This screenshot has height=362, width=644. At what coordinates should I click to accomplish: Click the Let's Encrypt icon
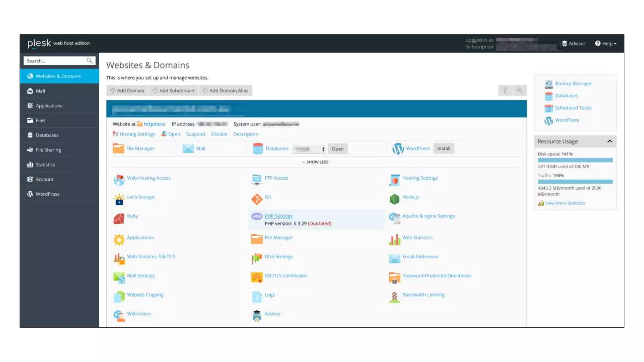tap(119, 199)
